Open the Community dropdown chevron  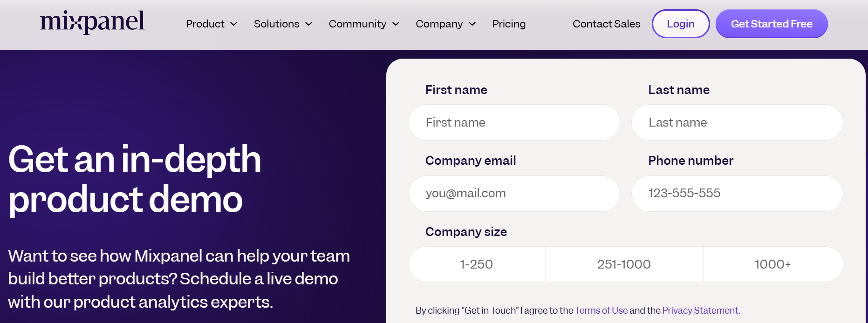point(396,24)
